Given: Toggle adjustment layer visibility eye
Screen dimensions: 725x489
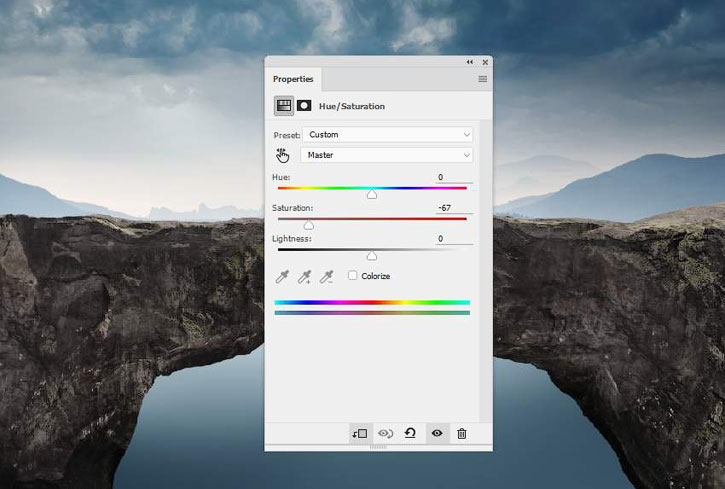Looking at the screenshot, I should coord(436,433).
